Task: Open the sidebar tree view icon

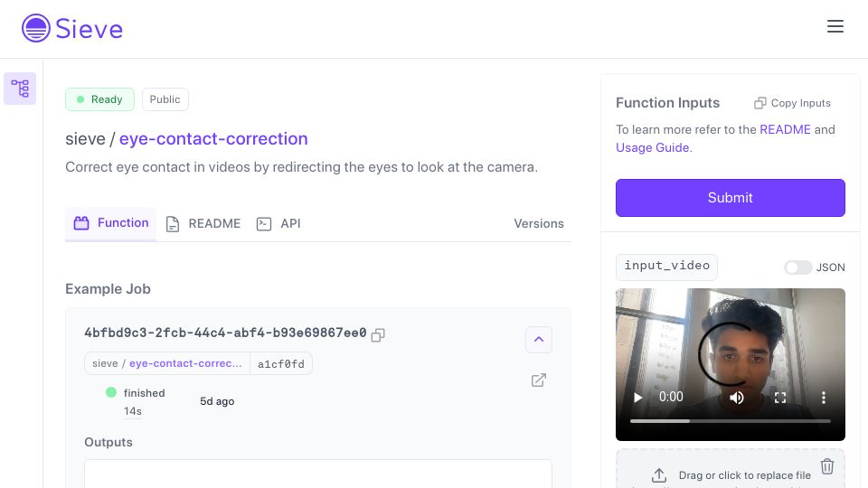Action: click(x=20, y=89)
